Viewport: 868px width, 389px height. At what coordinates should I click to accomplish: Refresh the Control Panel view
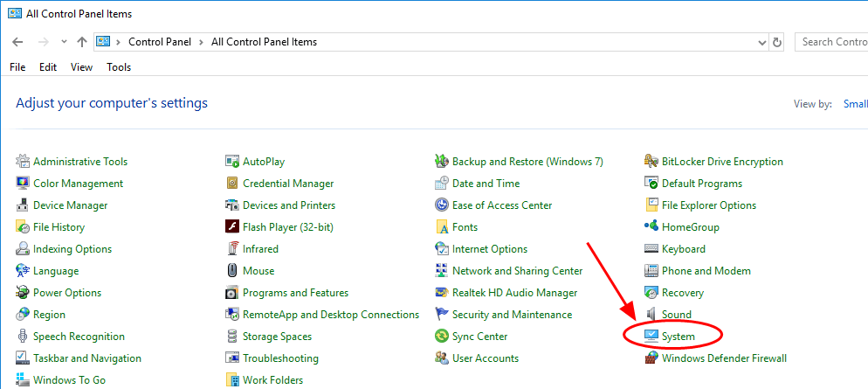[x=778, y=42]
